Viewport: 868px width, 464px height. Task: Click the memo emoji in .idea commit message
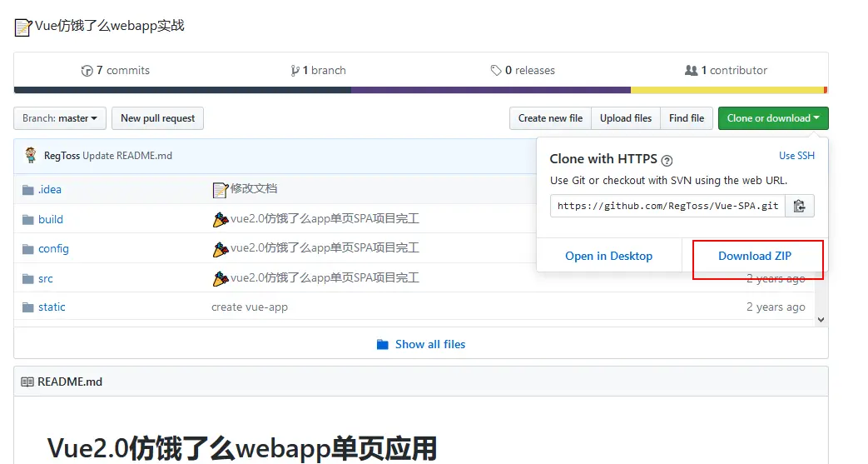tap(221, 190)
